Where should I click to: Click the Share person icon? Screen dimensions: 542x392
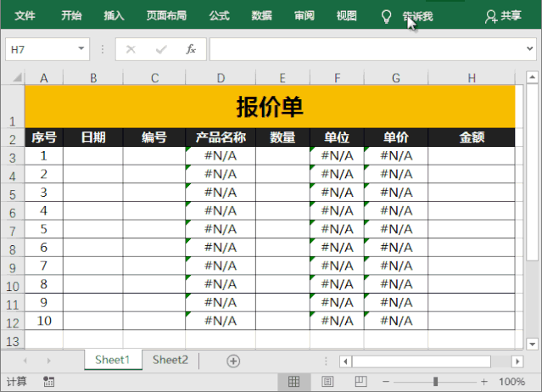point(491,16)
